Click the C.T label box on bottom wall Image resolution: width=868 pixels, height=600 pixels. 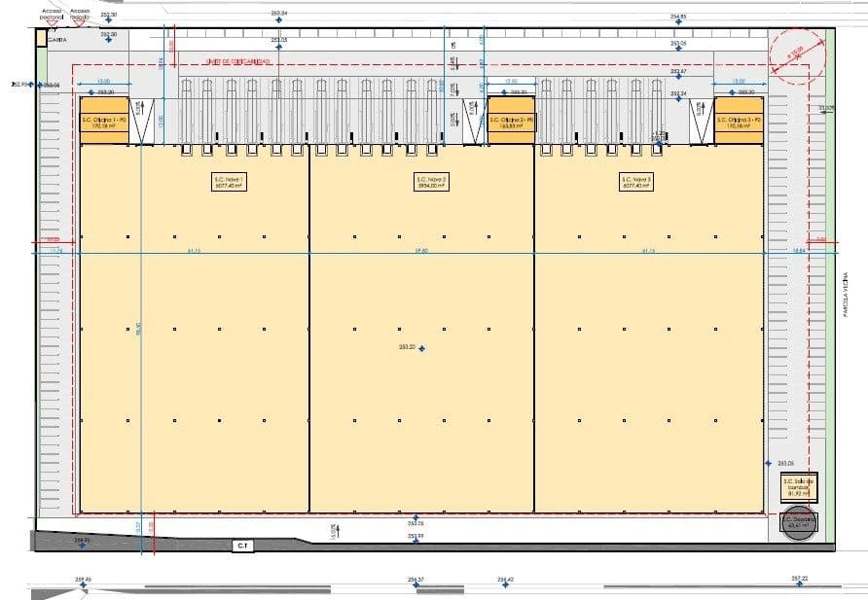[242, 546]
